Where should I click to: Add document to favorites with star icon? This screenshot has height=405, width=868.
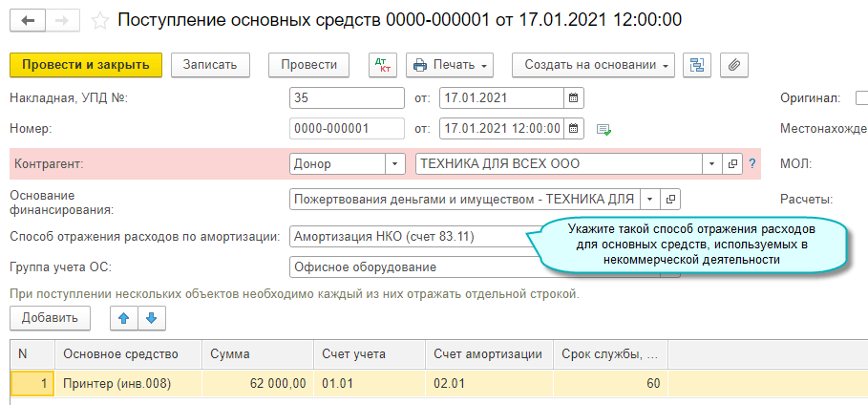(x=99, y=20)
